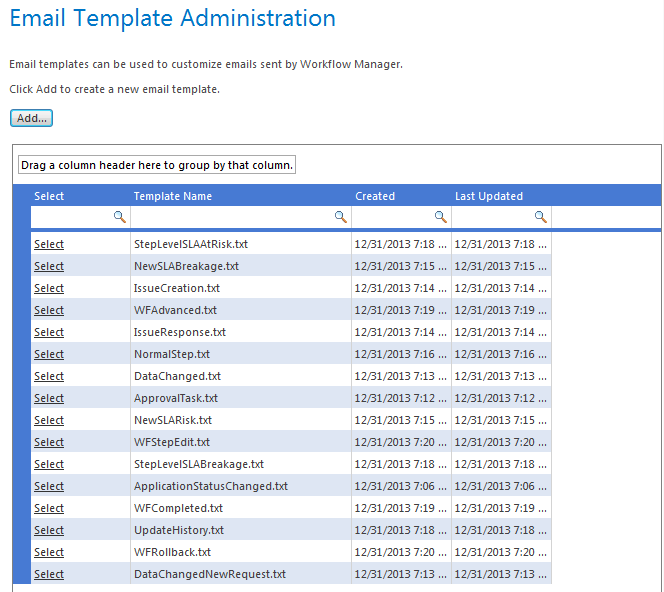Select the ApplicationStatusChanged.txt template
Image resolution: width=664 pixels, height=592 pixels.
pyautogui.click(x=49, y=487)
